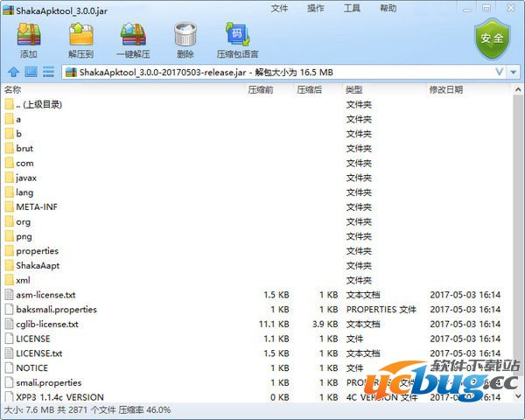Click the scrollbar down arrow
Image resolution: width=525 pixels, height=420 pixels.
[518, 396]
